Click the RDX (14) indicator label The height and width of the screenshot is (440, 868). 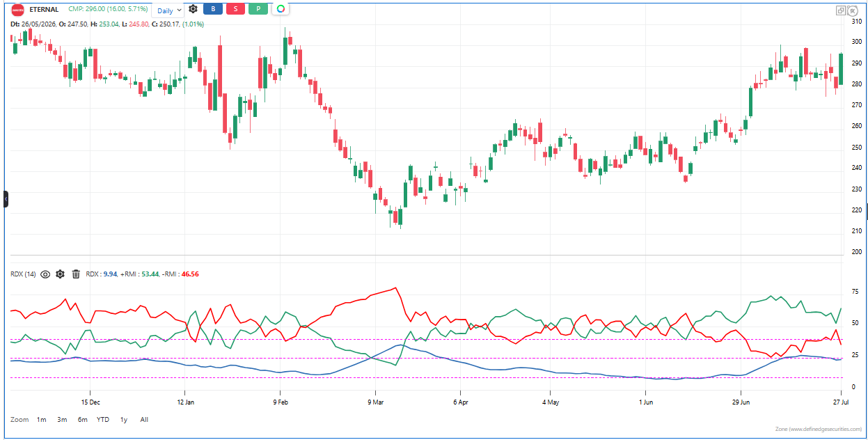(x=23, y=274)
